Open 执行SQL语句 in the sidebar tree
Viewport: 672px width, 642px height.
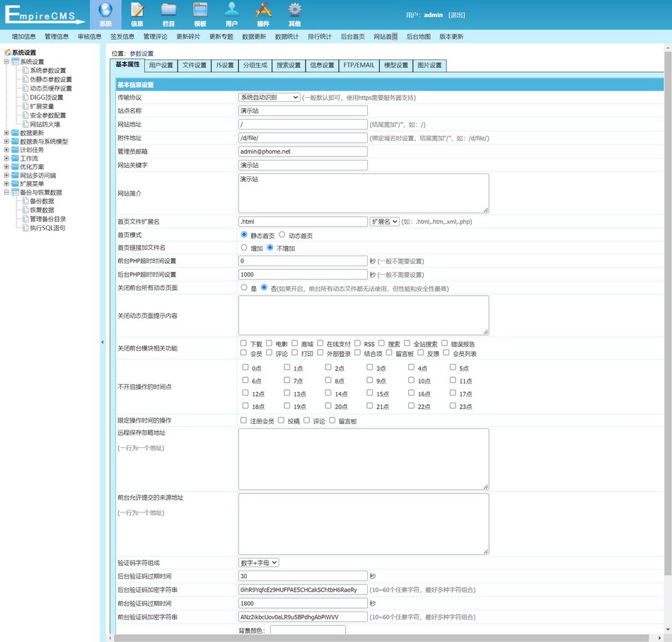click(x=47, y=228)
